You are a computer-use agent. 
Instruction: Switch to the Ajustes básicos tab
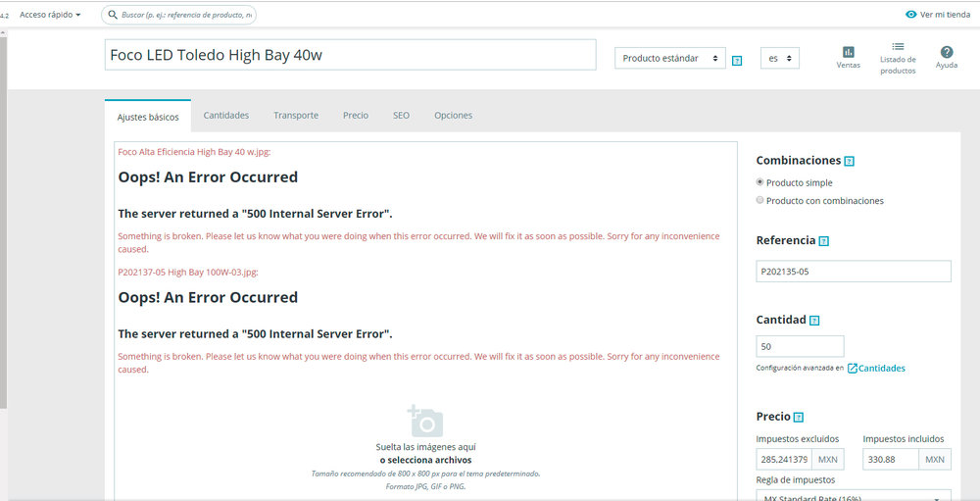(148, 117)
